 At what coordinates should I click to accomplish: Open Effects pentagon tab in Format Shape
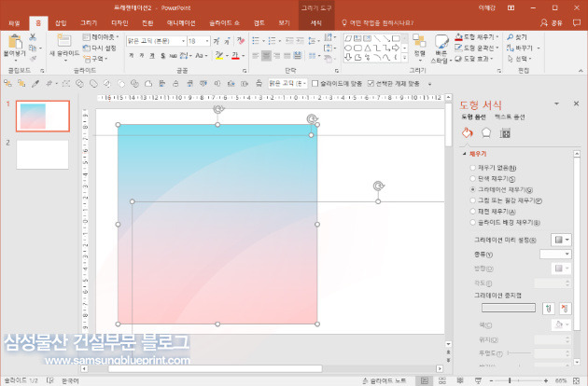coord(486,132)
